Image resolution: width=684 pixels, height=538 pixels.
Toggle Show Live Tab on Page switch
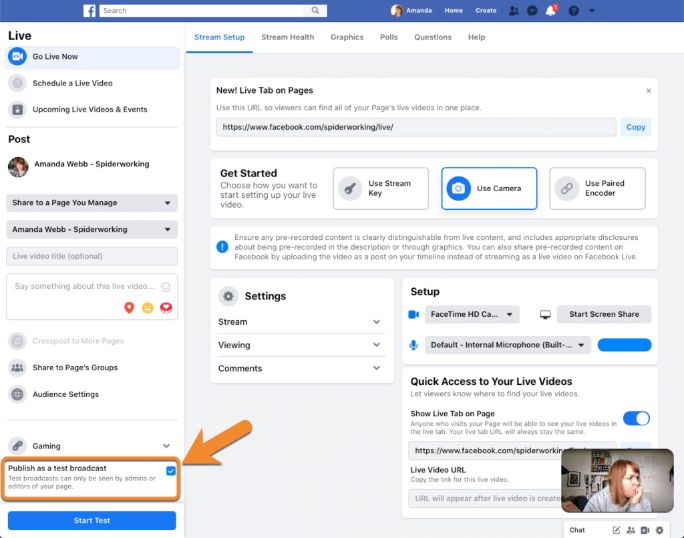pos(636,418)
